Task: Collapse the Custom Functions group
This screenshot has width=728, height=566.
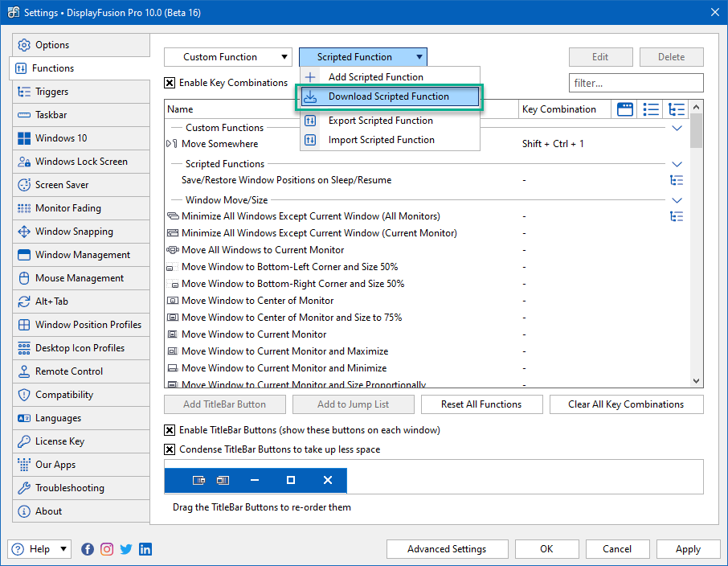Action: click(x=677, y=129)
